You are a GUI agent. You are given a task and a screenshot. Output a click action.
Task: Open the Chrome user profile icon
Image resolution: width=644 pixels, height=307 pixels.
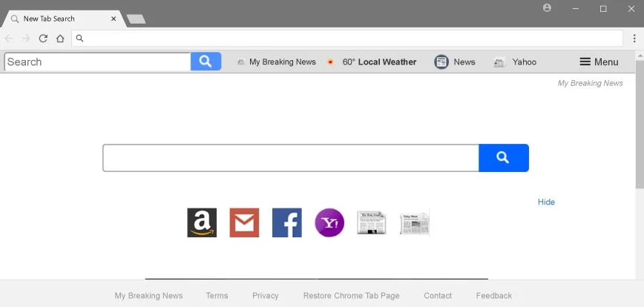pyautogui.click(x=547, y=8)
